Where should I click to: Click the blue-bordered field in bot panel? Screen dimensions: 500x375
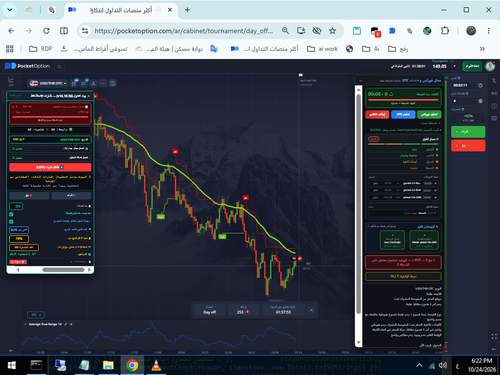coord(19,230)
